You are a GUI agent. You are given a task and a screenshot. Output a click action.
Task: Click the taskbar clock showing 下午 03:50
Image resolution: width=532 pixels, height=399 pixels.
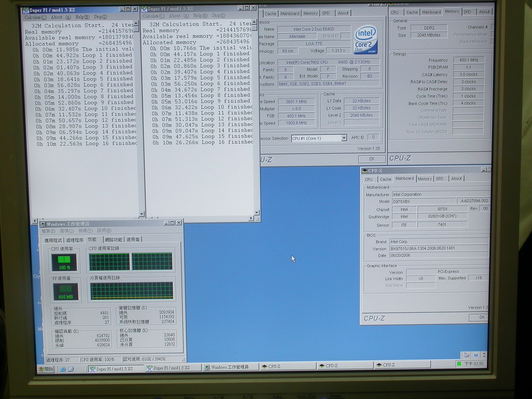click(x=474, y=364)
